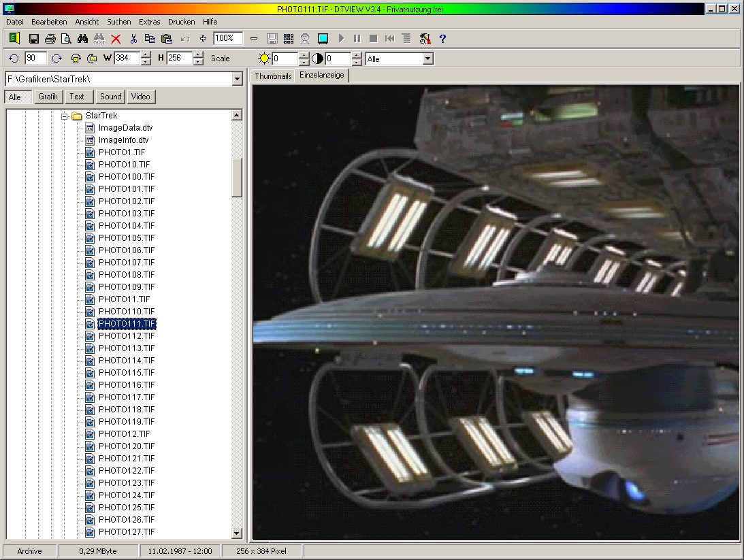Open the Datei menu
This screenshot has height=560, width=744.
15,22
